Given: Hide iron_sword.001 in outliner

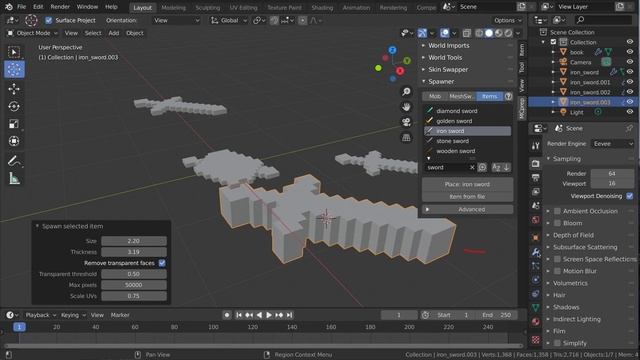Looking at the screenshot, I should (629, 82).
